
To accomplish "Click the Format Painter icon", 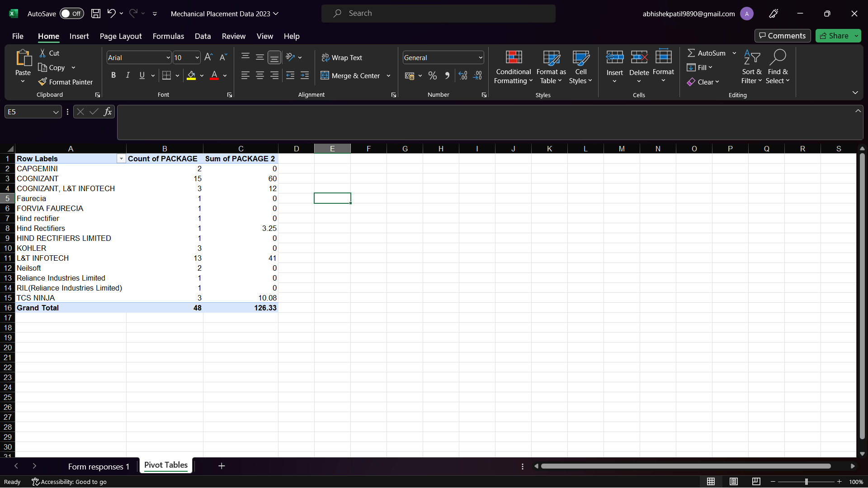I will [x=42, y=82].
